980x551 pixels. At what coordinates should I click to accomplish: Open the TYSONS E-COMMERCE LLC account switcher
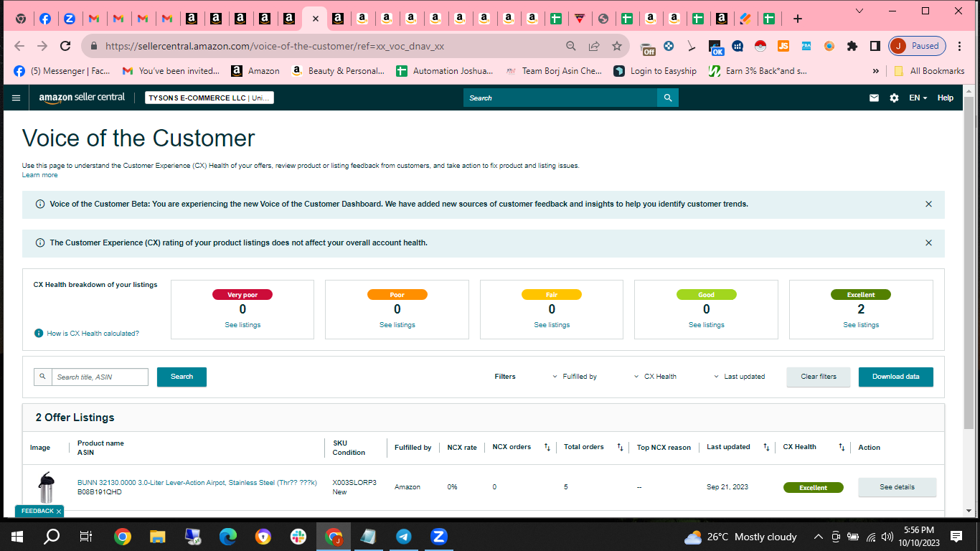(x=209, y=98)
